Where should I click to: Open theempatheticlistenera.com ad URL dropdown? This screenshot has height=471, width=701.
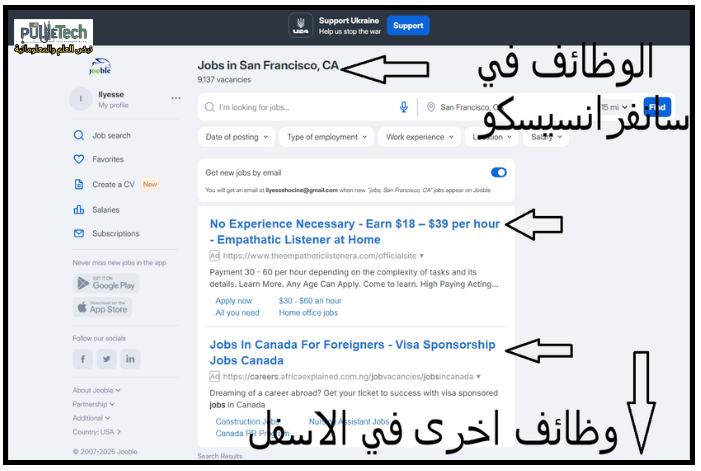click(422, 256)
